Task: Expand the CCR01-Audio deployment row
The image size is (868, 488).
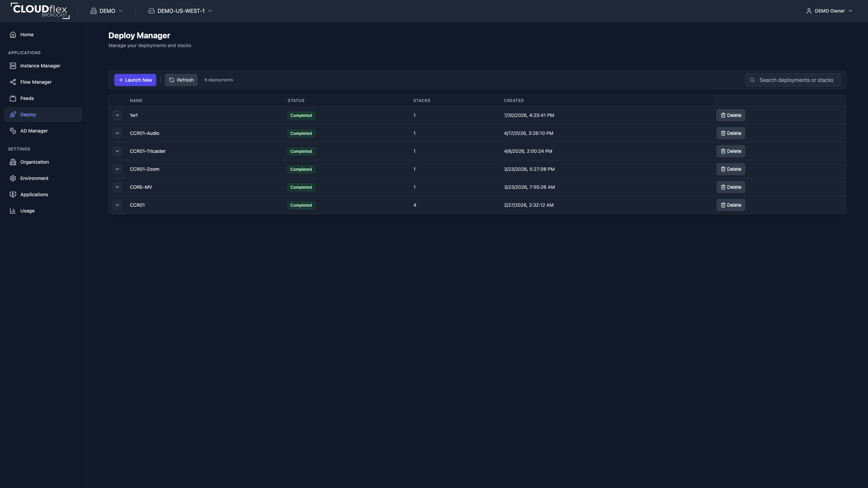Action: (x=117, y=133)
